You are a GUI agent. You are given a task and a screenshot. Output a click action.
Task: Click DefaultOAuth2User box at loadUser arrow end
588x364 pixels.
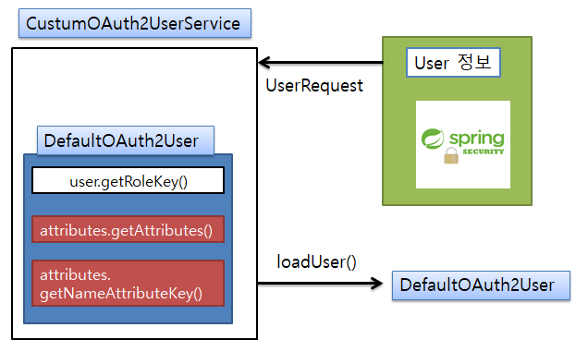point(481,285)
